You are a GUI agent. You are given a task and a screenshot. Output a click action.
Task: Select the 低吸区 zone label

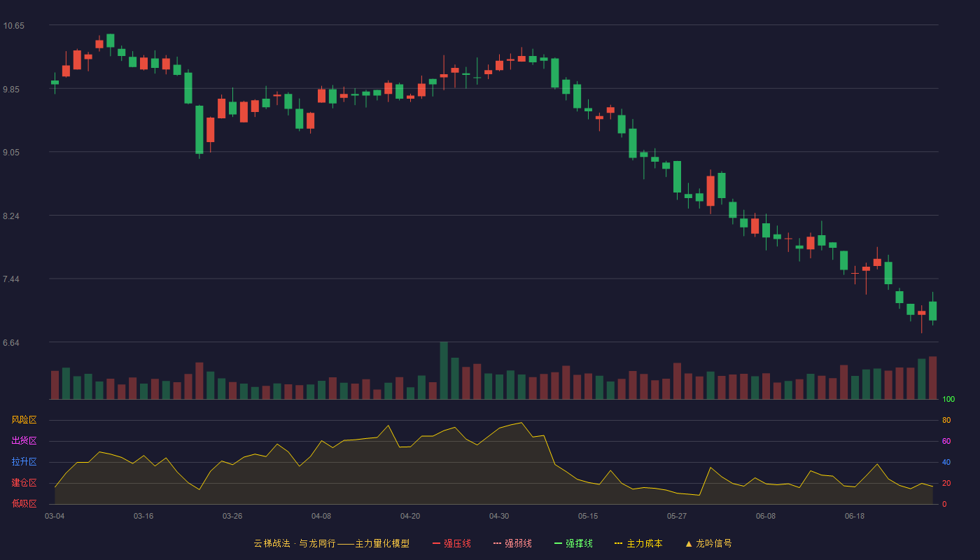click(24, 503)
